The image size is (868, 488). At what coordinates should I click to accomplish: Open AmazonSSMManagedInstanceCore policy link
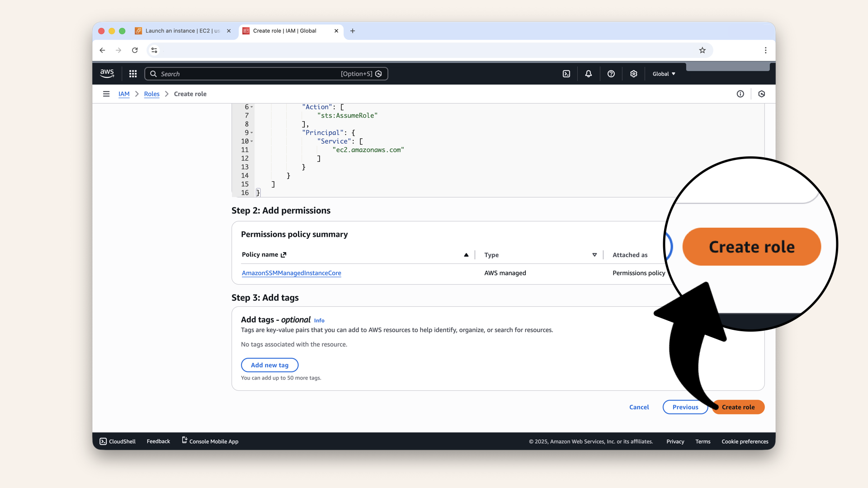[291, 273]
